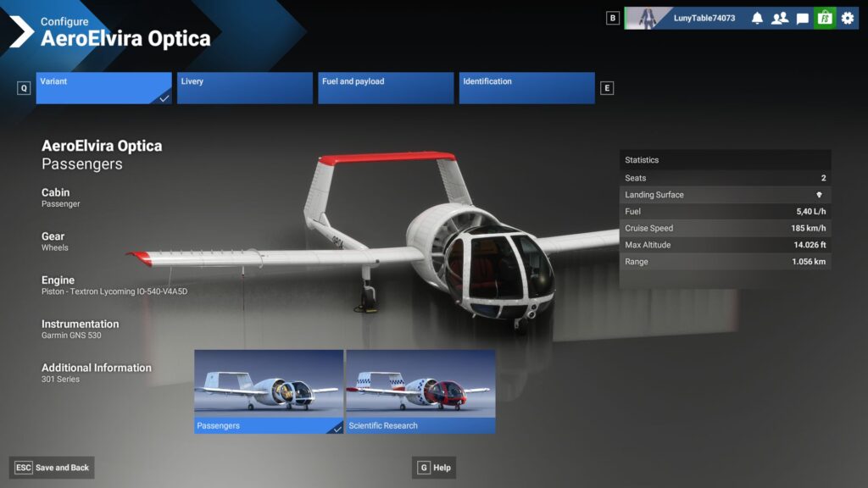868x488 pixels.
Task: Select the Variant tab
Action: (103, 88)
